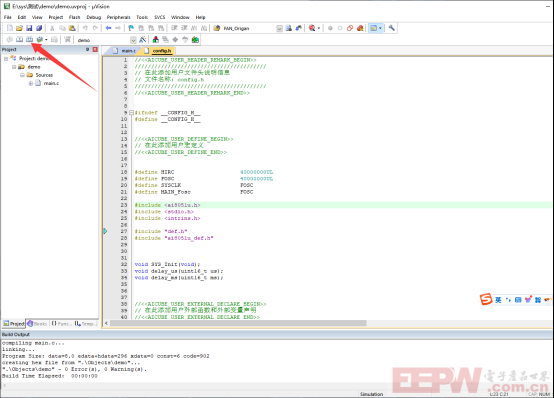This screenshot has width=554, height=398.
Task: Start the debug session with magnifier icon
Action: click(x=312, y=28)
